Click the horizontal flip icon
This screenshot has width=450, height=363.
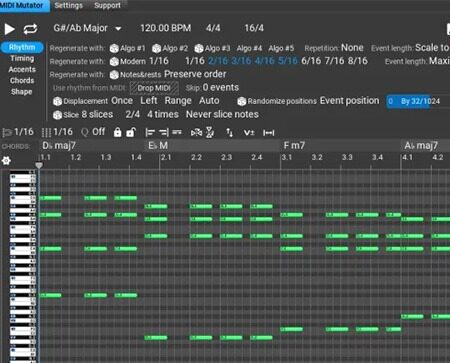click(x=196, y=133)
